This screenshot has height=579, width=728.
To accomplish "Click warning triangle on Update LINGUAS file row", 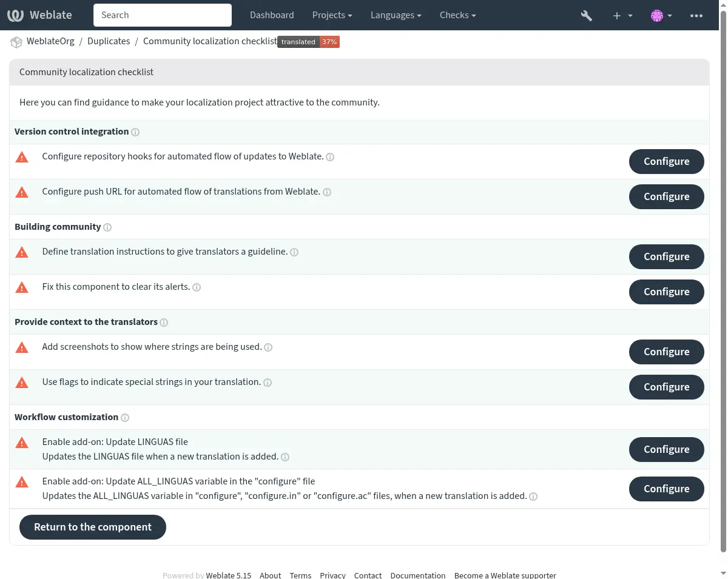I will (22, 443).
